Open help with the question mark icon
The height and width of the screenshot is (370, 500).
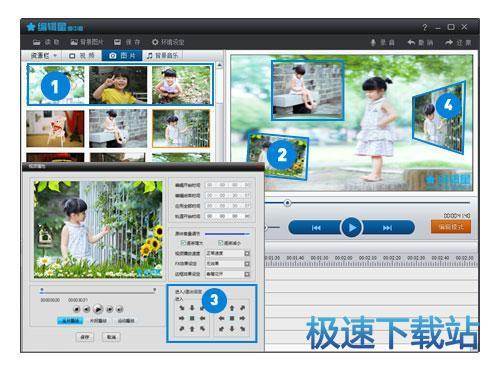click(424, 28)
